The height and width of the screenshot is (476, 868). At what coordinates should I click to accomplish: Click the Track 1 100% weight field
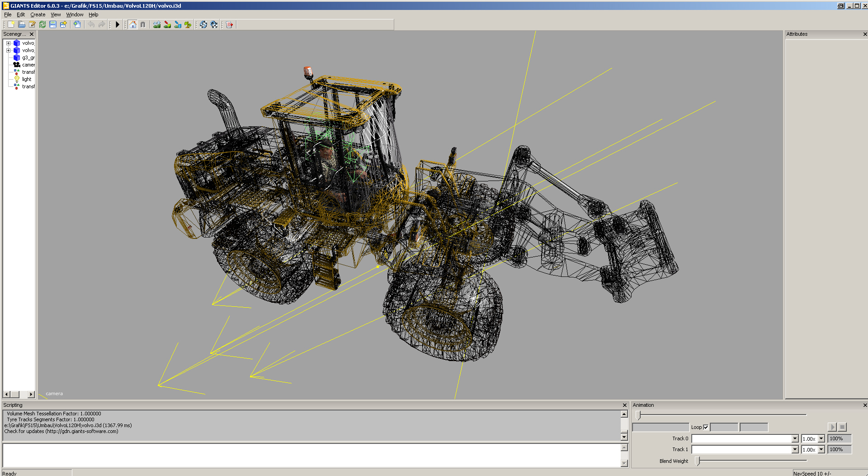pos(840,449)
